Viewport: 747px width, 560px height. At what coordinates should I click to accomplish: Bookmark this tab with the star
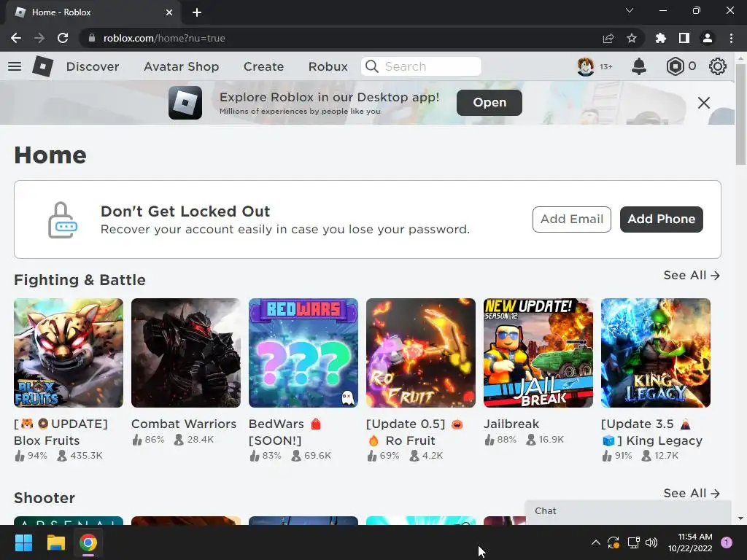(632, 38)
